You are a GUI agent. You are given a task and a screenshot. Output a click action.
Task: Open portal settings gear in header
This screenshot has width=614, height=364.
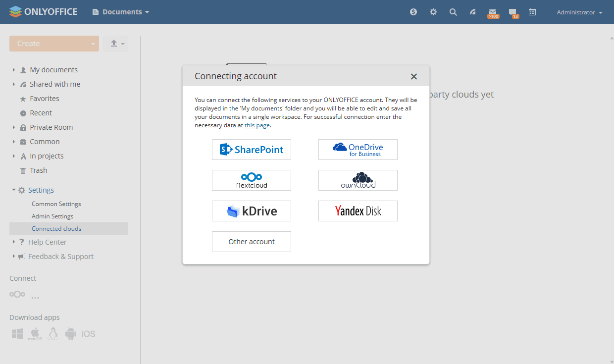pyautogui.click(x=433, y=12)
